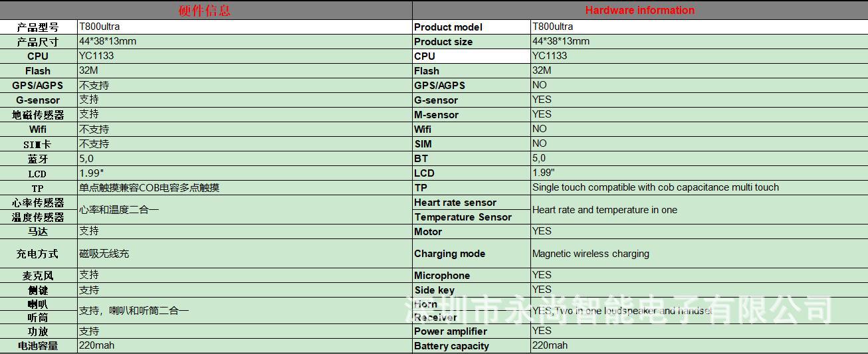The width and height of the screenshot is (868, 354).
Task: Click the "Heart rate sensor" cell
Action: click(x=471, y=203)
